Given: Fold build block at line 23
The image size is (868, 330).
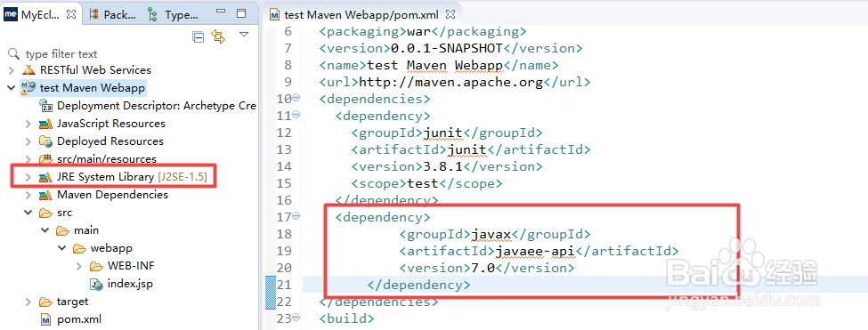Looking at the screenshot, I should pos(296,318).
